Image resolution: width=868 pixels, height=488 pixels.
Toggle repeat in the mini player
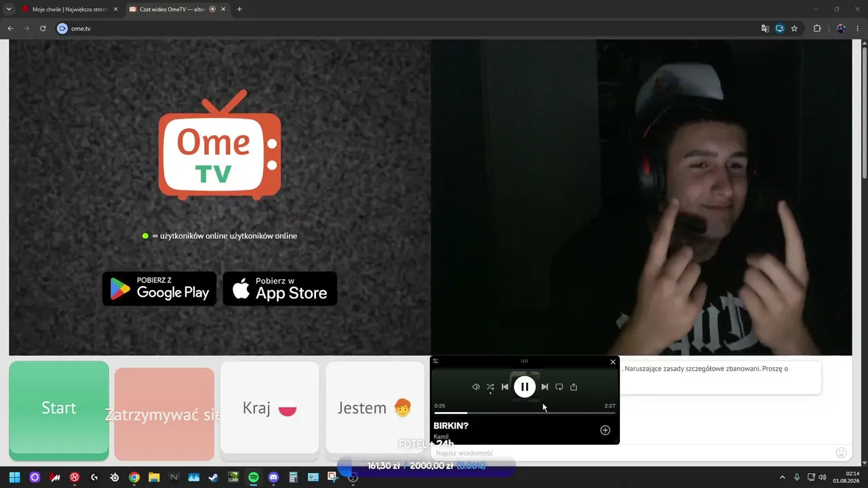tap(559, 387)
